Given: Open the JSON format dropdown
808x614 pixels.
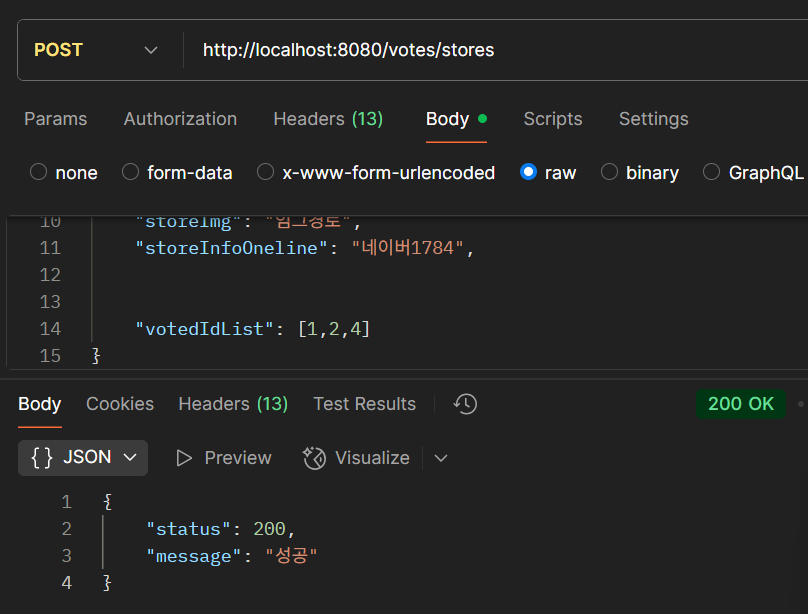Looking at the screenshot, I should tap(83, 457).
